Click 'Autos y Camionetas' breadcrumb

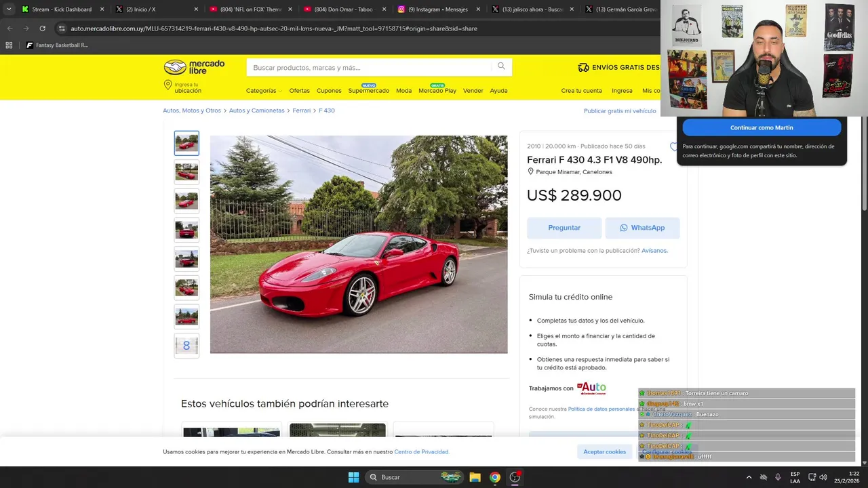256,110
